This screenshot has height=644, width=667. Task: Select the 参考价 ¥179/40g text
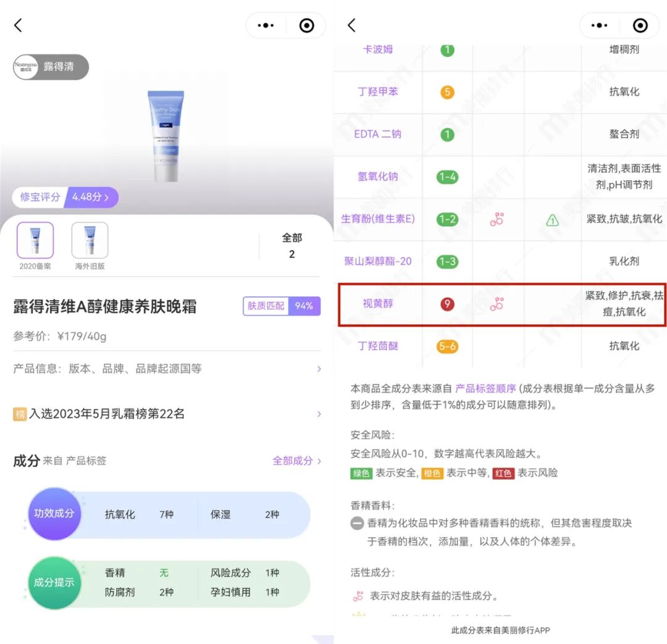(60, 336)
